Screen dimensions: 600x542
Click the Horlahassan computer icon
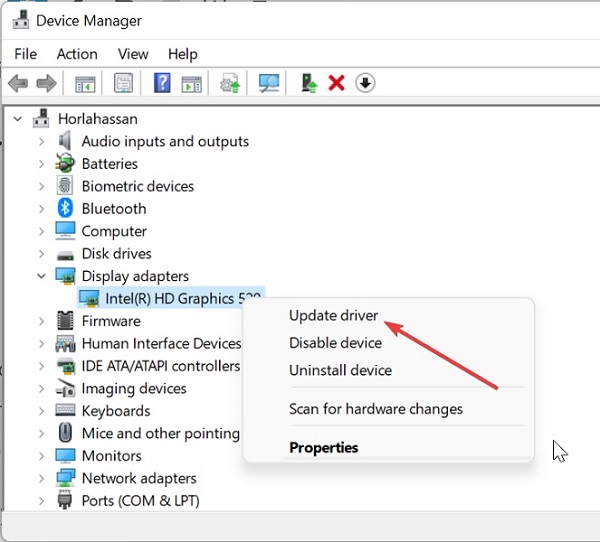tap(41, 118)
